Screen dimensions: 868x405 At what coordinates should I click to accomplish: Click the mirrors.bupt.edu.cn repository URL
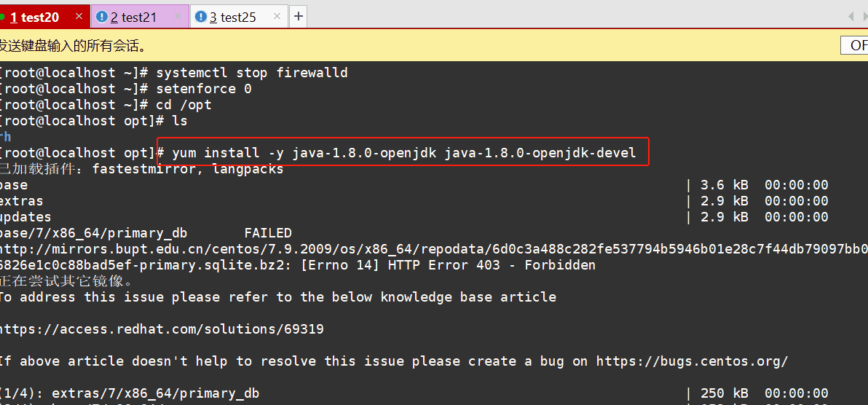point(433,249)
